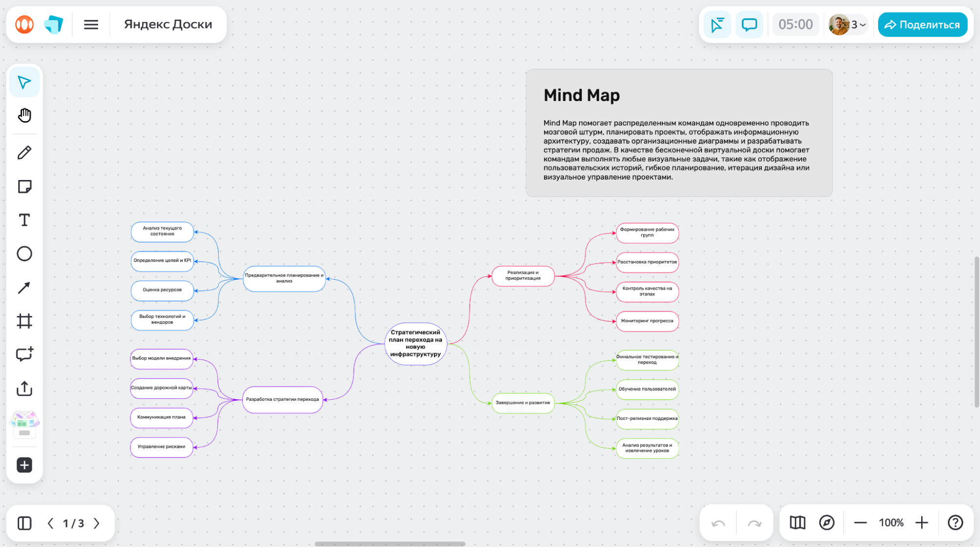Viewport: 980px width, 547px height.
Task: Click the add comment tool
Action: point(25,354)
